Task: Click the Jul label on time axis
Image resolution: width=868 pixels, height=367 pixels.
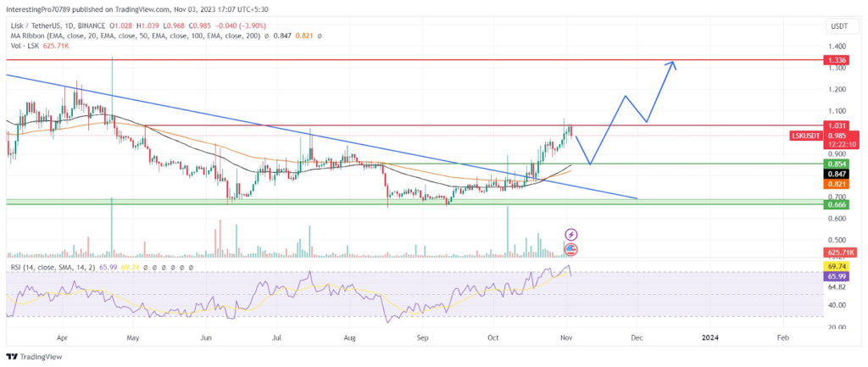Action: 278,336
